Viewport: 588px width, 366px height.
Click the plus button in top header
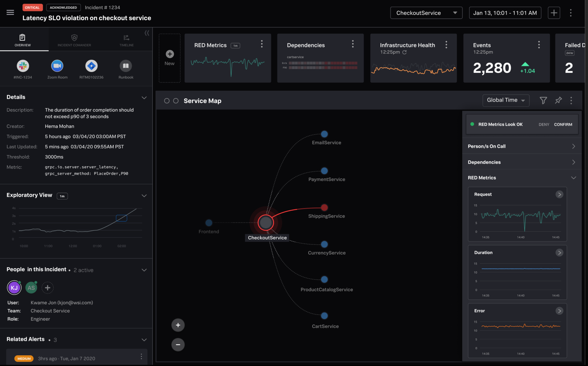pos(554,13)
